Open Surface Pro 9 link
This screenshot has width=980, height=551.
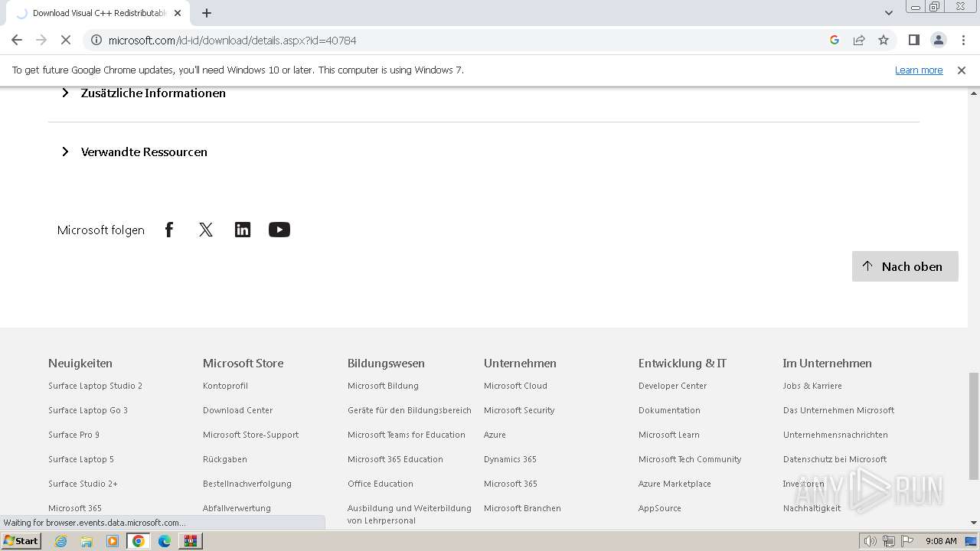tap(73, 435)
